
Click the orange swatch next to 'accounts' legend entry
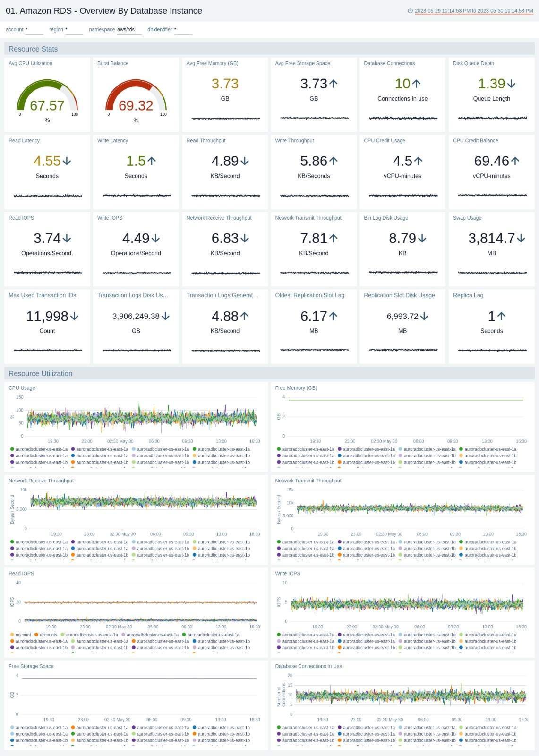tap(36, 635)
